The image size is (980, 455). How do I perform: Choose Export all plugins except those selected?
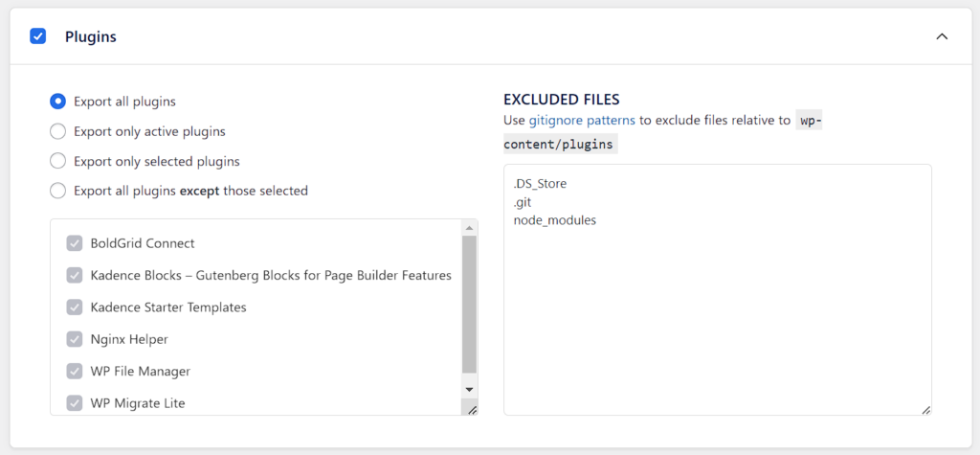coord(58,191)
